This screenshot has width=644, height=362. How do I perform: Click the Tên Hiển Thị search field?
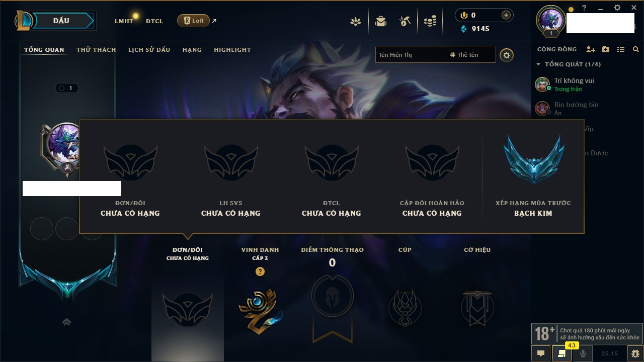[x=410, y=55]
